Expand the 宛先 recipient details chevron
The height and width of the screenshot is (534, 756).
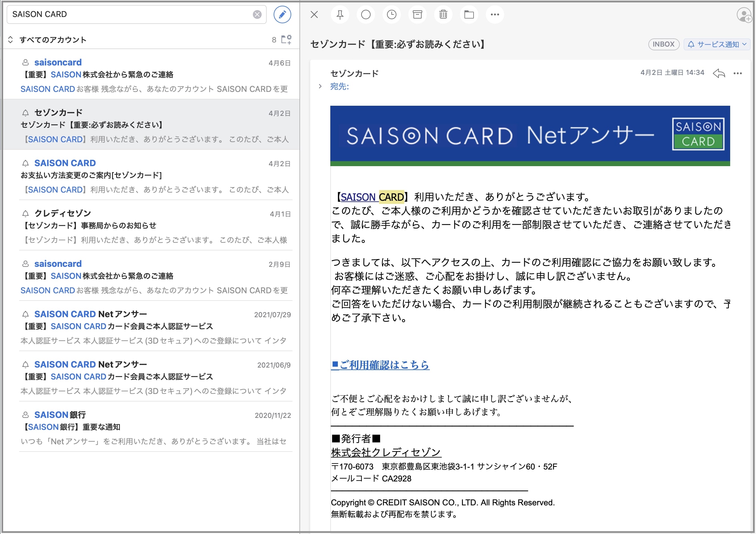(x=320, y=86)
